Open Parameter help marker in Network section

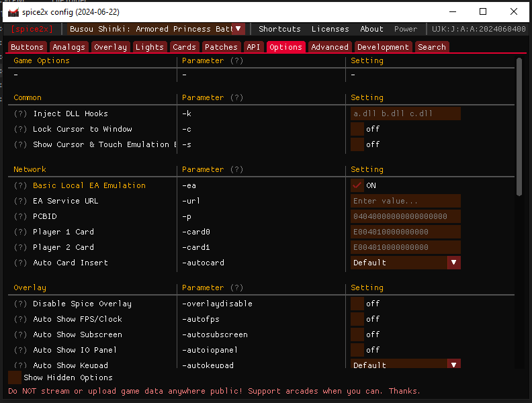click(237, 170)
